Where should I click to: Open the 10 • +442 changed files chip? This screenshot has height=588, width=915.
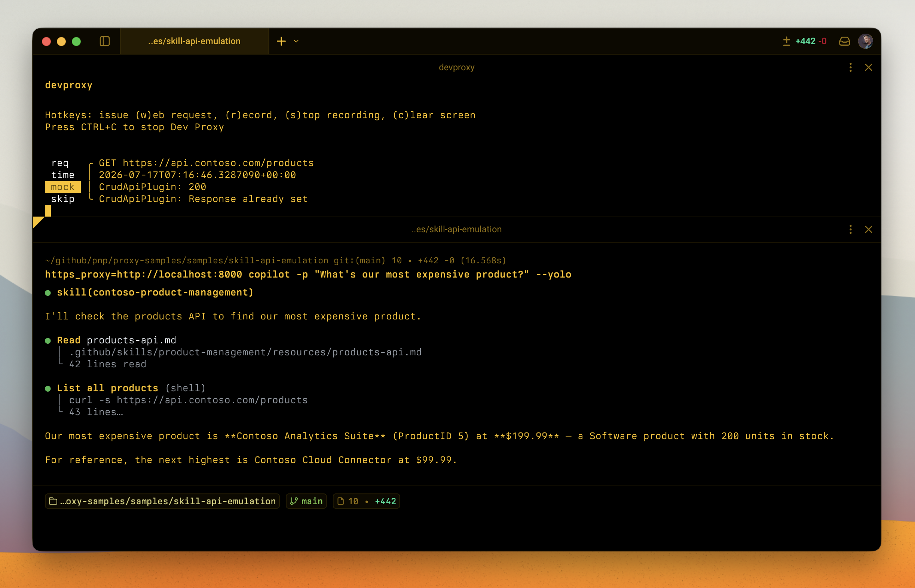366,501
